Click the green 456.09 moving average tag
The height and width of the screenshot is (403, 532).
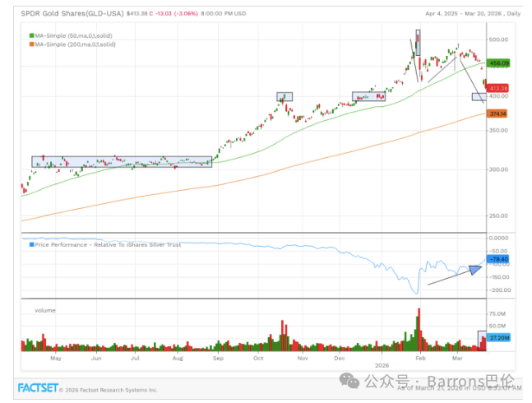tap(498, 63)
